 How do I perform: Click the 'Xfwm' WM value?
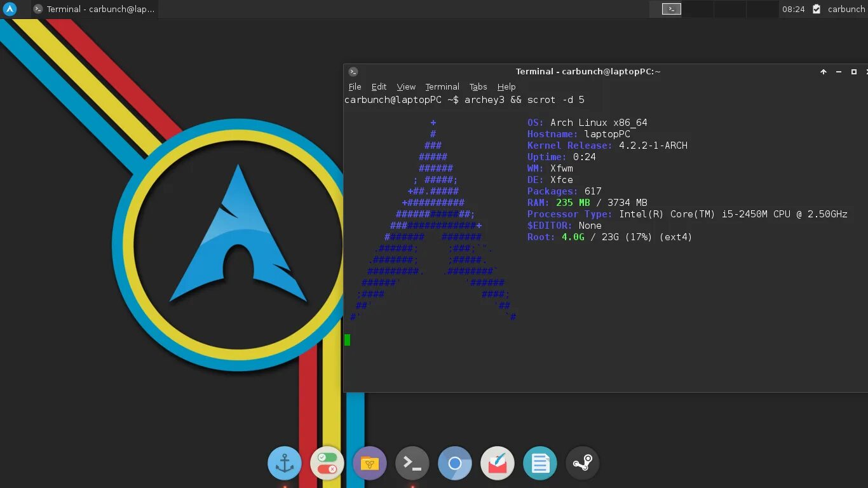click(x=562, y=168)
